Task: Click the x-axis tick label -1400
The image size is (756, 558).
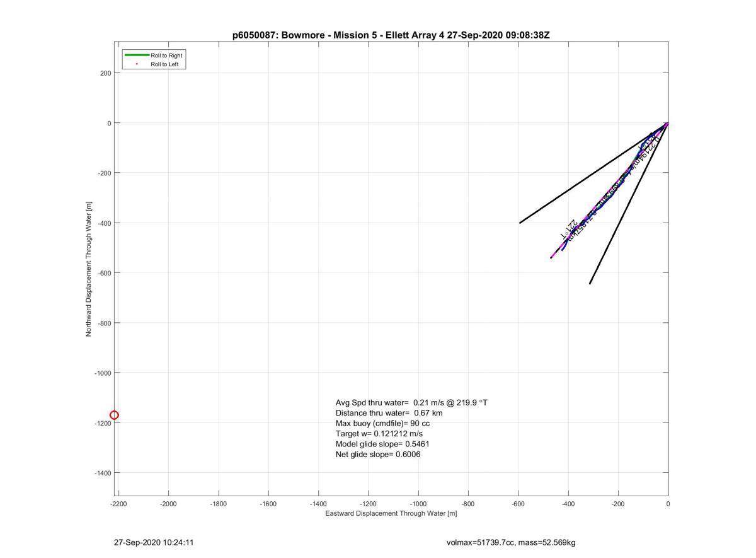Action: (x=318, y=504)
